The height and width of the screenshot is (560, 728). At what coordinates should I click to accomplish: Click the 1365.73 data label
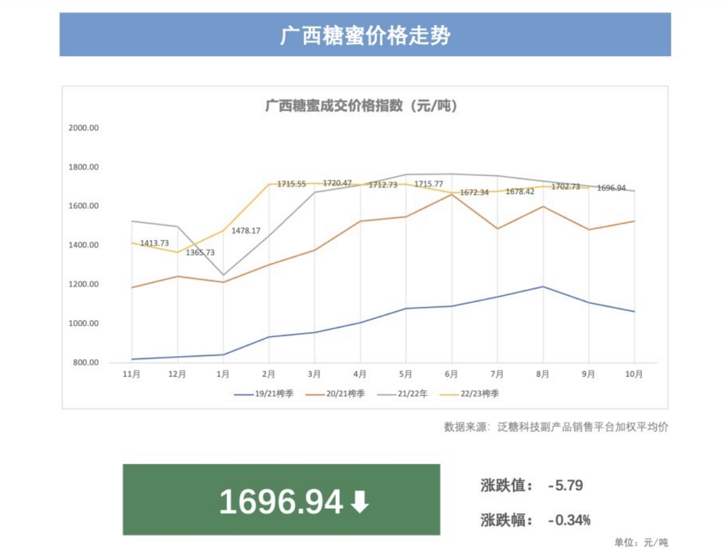(200, 252)
